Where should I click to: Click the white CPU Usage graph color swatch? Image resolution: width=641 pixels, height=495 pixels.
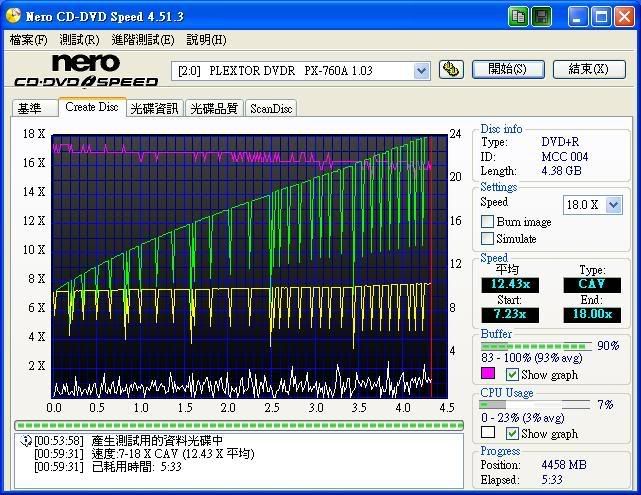(x=488, y=432)
